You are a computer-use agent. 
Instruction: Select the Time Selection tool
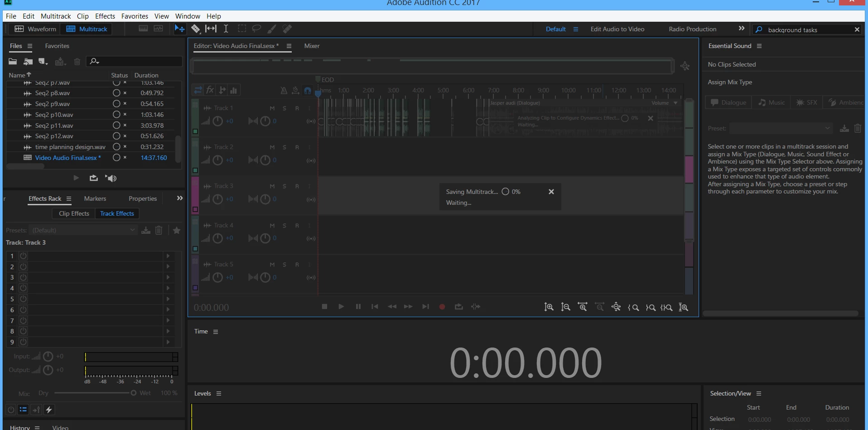pyautogui.click(x=226, y=29)
